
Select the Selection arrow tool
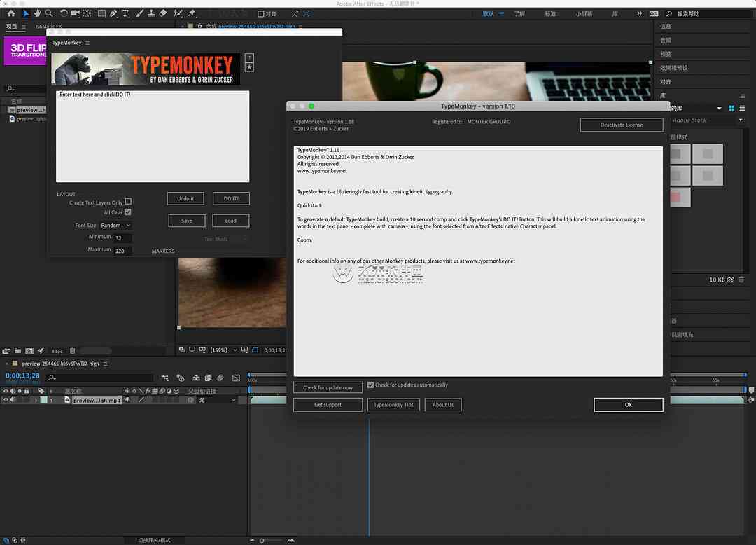point(26,13)
